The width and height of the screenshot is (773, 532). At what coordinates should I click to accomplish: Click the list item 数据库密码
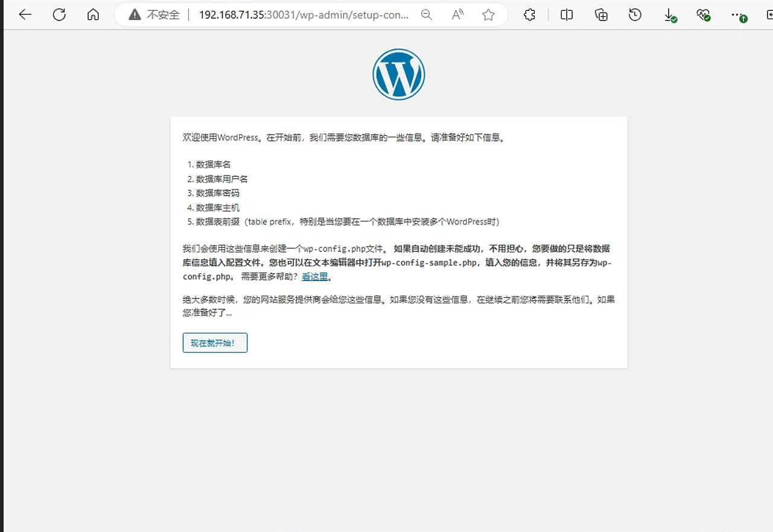click(x=217, y=193)
